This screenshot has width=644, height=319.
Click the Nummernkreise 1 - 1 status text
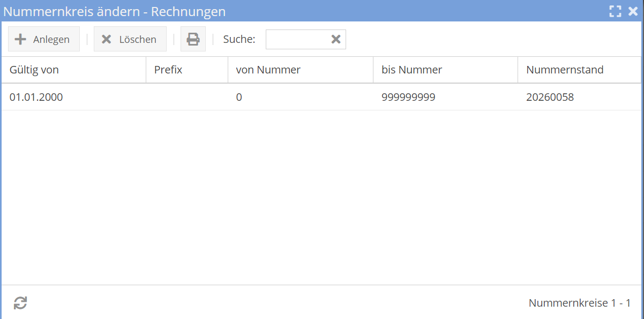click(580, 303)
